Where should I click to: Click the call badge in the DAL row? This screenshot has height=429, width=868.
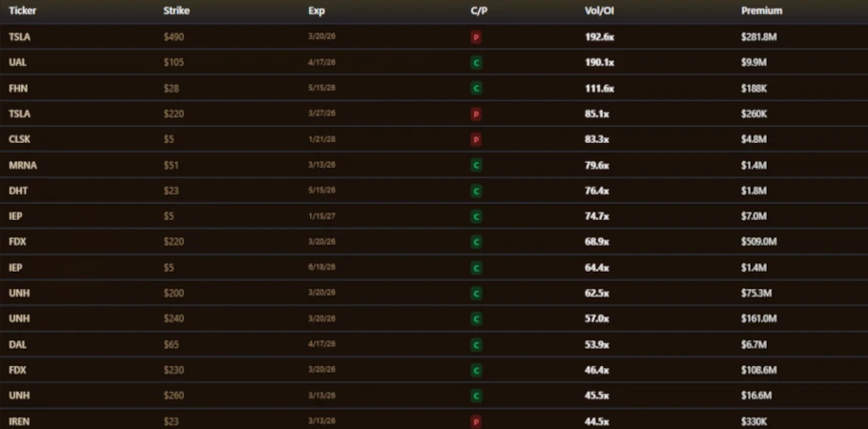tap(476, 345)
